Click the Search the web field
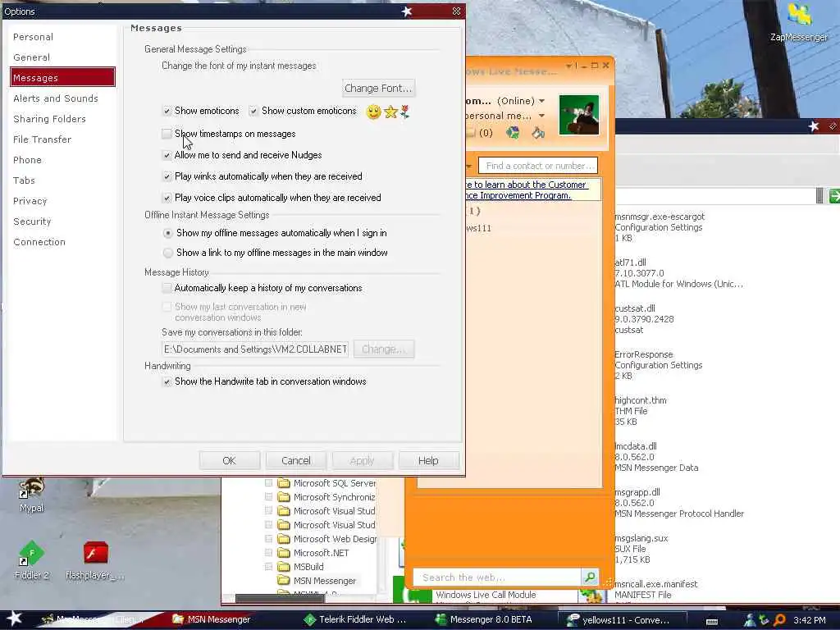 [x=497, y=577]
